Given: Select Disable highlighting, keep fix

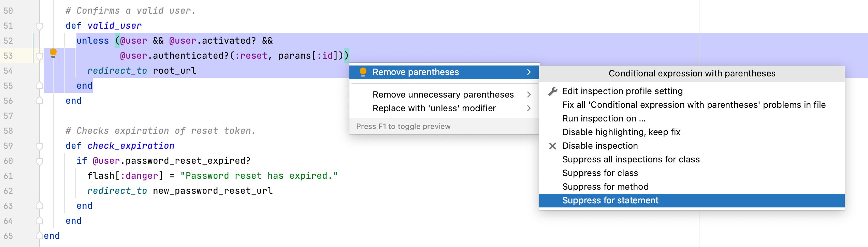Looking at the screenshot, I should 621,132.
